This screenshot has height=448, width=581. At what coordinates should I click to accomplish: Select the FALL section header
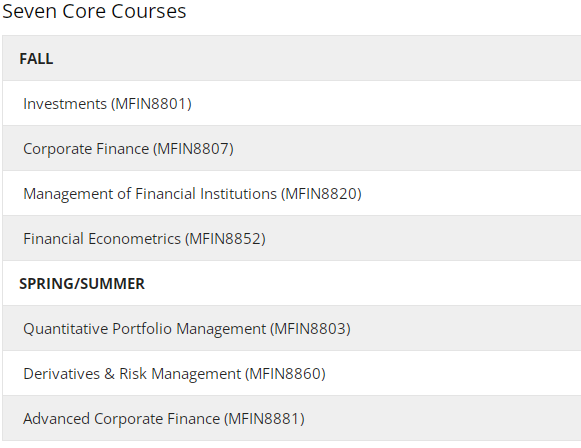(292, 58)
